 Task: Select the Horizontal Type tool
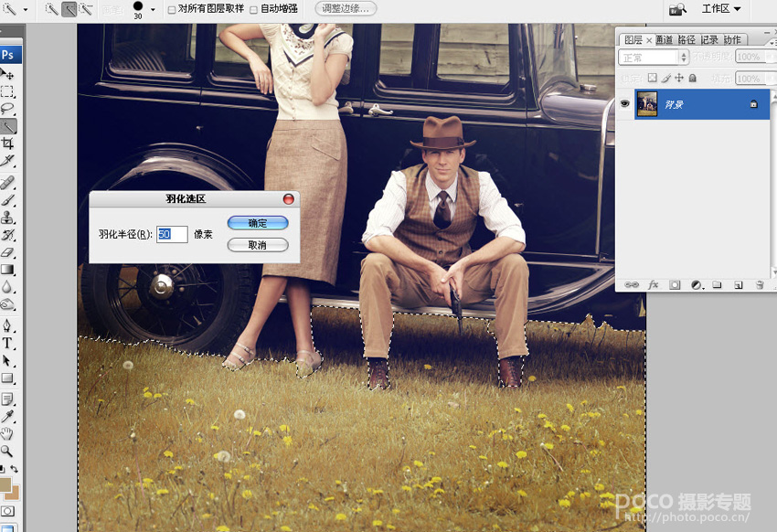[x=8, y=343]
